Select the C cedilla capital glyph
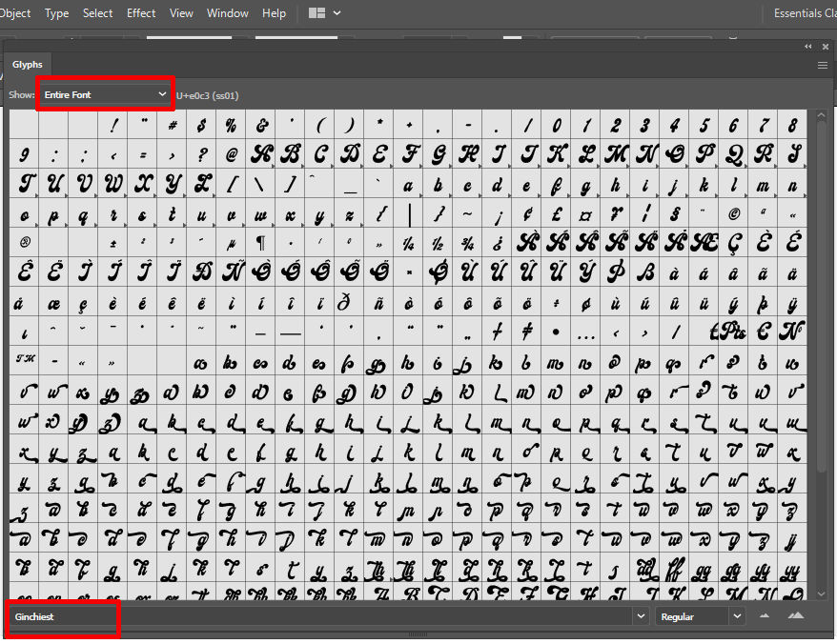Image resolution: width=837 pixels, height=644 pixels. point(733,243)
